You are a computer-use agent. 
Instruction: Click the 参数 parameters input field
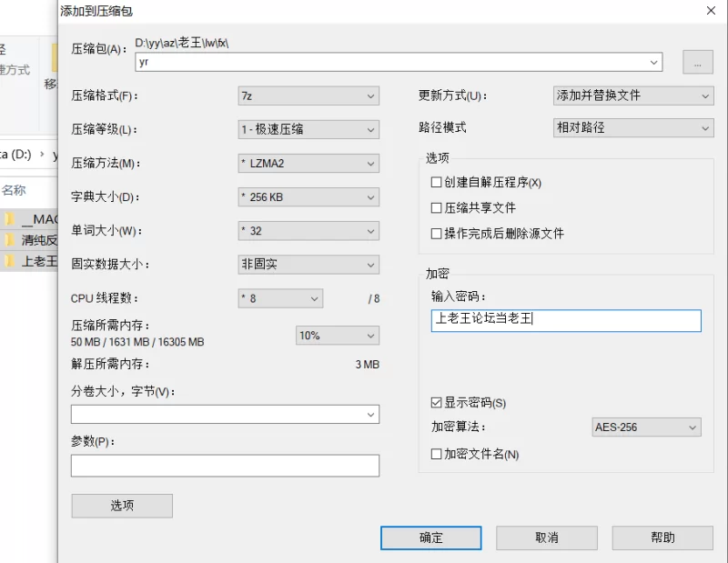(x=225, y=466)
